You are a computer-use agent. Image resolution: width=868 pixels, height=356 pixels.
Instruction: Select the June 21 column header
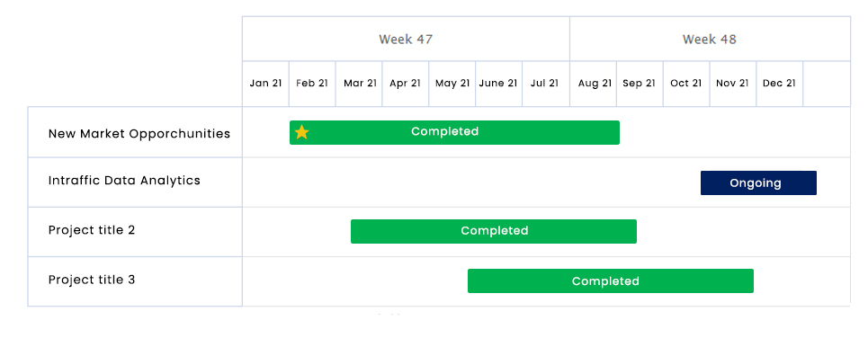click(499, 84)
